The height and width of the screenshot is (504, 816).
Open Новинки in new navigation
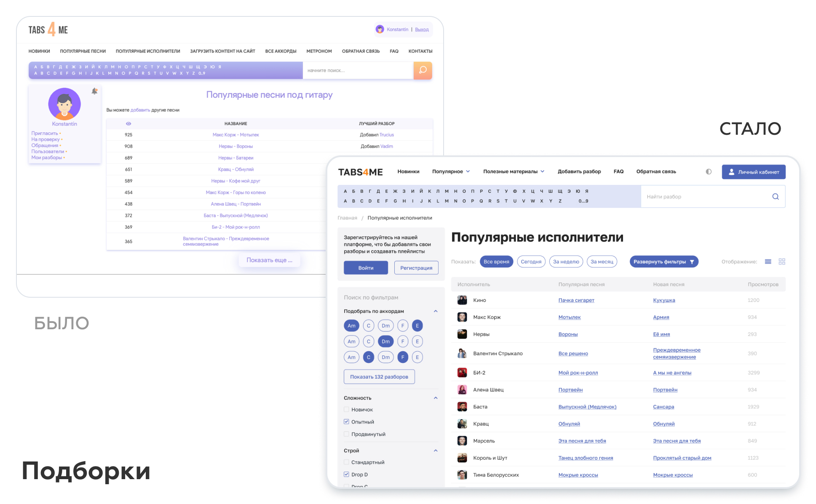[x=408, y=171]
